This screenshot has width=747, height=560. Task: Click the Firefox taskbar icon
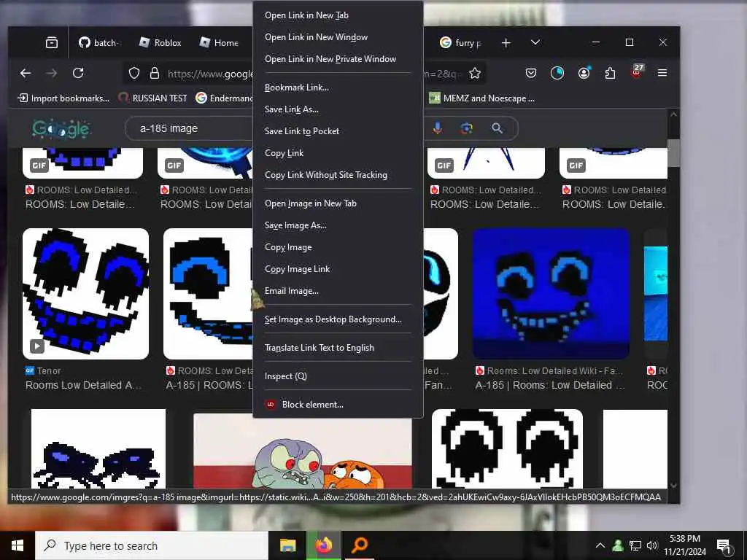(x=324, y=545)
